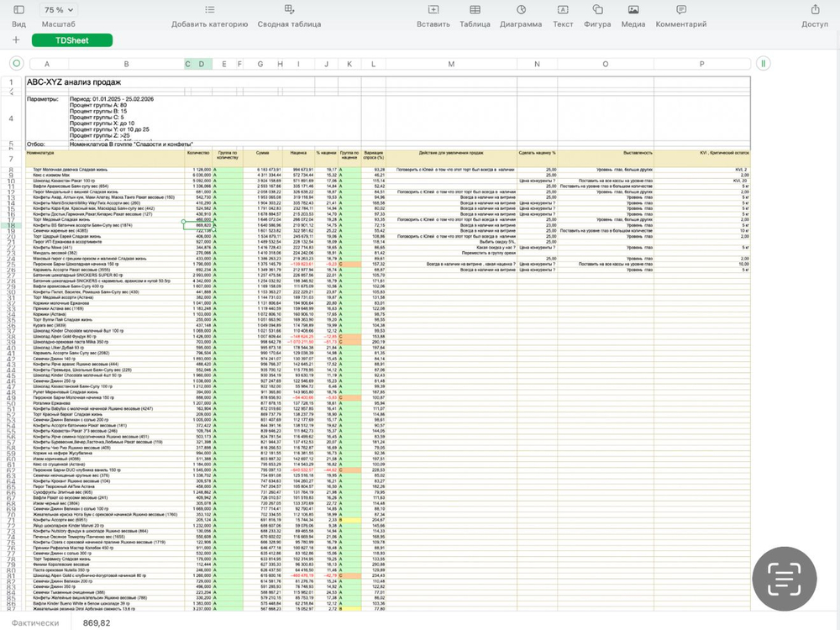Select column M header
840x630 pixels.
[x=450, y=64]
